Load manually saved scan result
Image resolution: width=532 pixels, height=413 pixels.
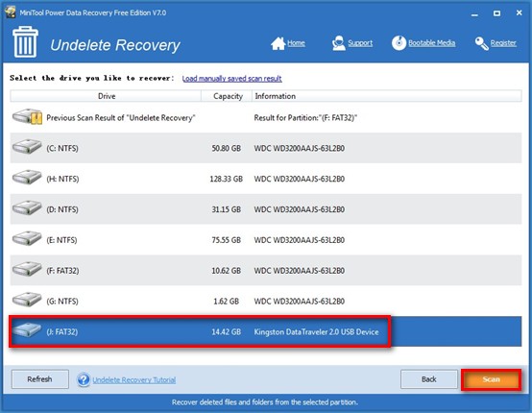(231, 79)
